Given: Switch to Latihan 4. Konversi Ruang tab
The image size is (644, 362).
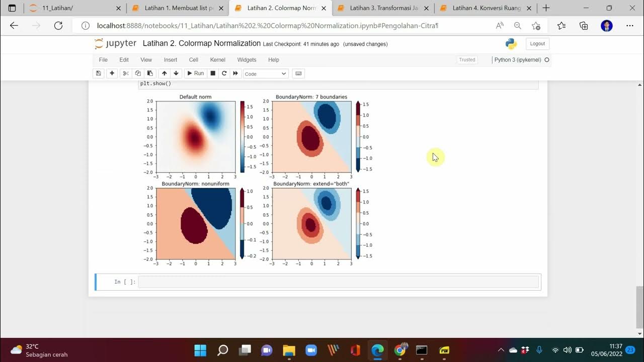Looking at the screenshot, I should tap(485, 8).
